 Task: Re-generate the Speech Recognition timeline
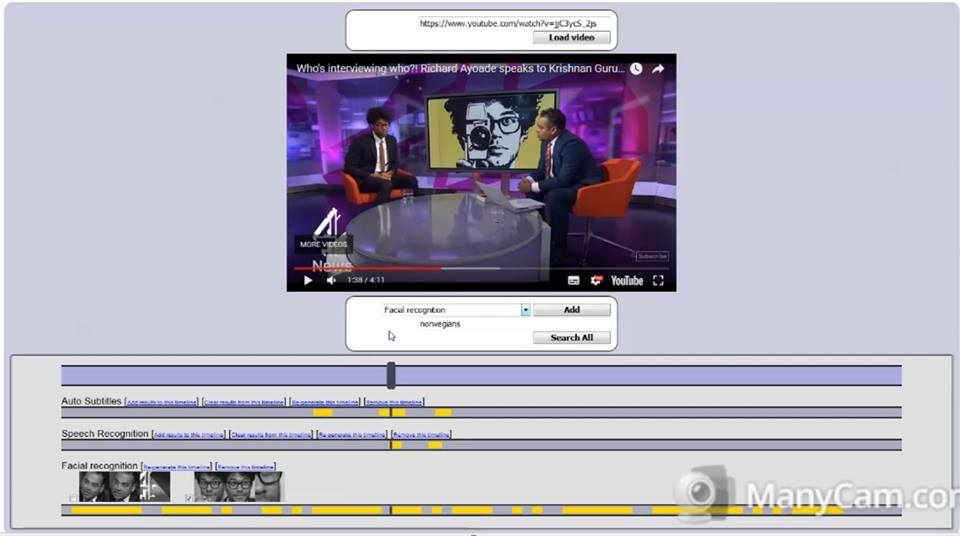[352, 435]
